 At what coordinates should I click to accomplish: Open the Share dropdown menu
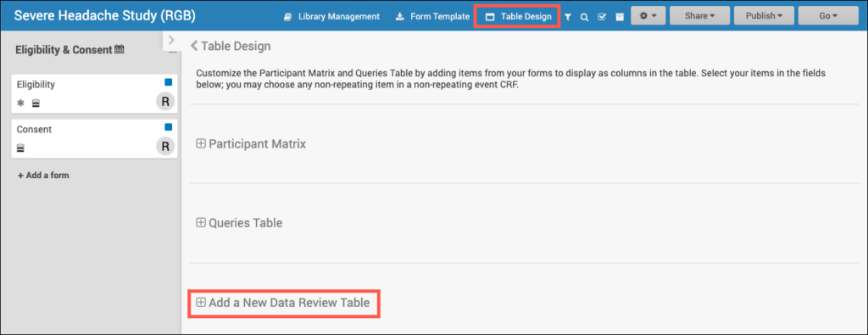699,16
